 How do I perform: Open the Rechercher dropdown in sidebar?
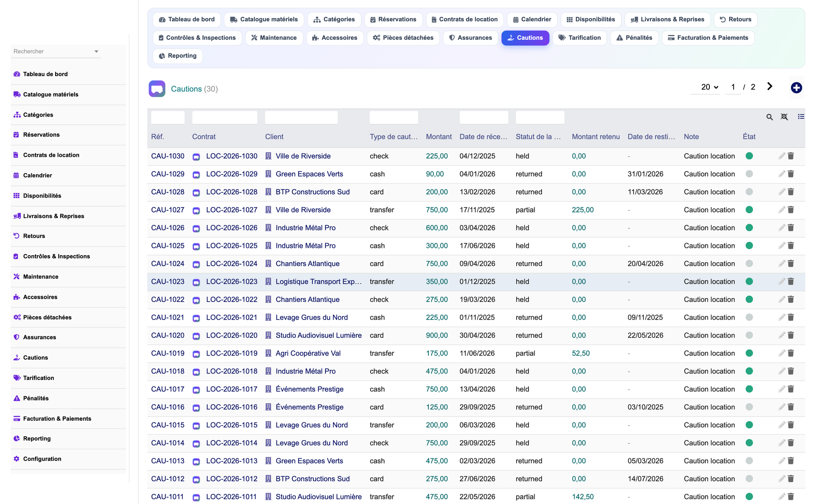pos(56,51)
